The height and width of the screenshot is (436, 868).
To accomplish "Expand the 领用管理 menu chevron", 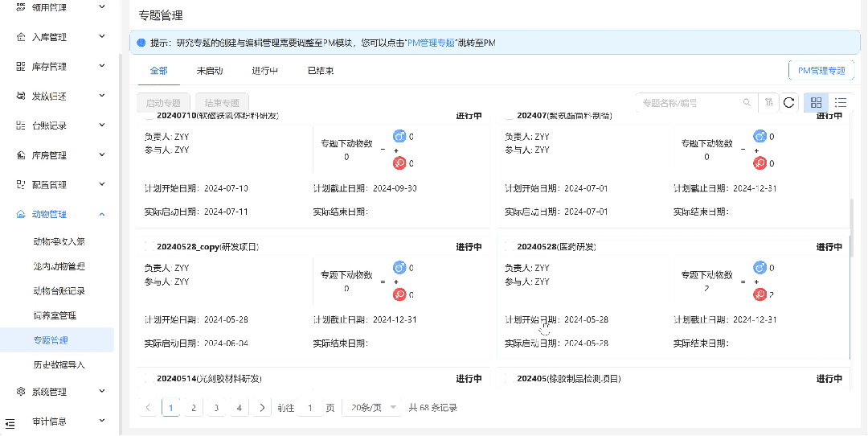I will (x=102, y=7).
